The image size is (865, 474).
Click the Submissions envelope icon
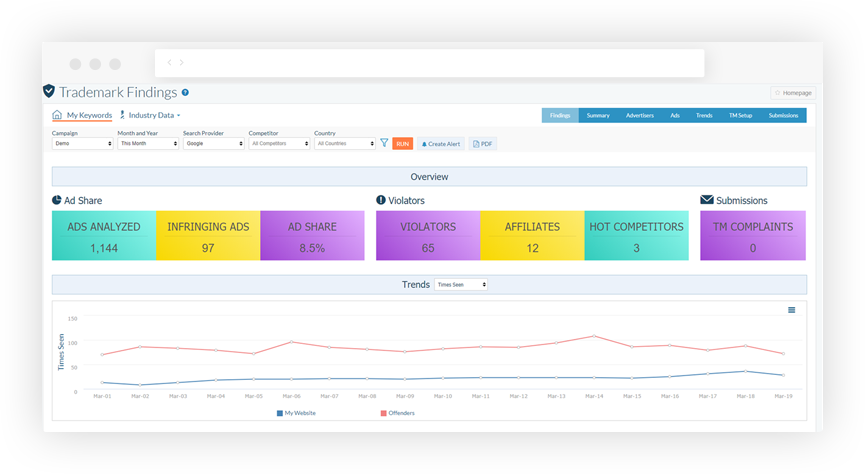click(707, 200)
